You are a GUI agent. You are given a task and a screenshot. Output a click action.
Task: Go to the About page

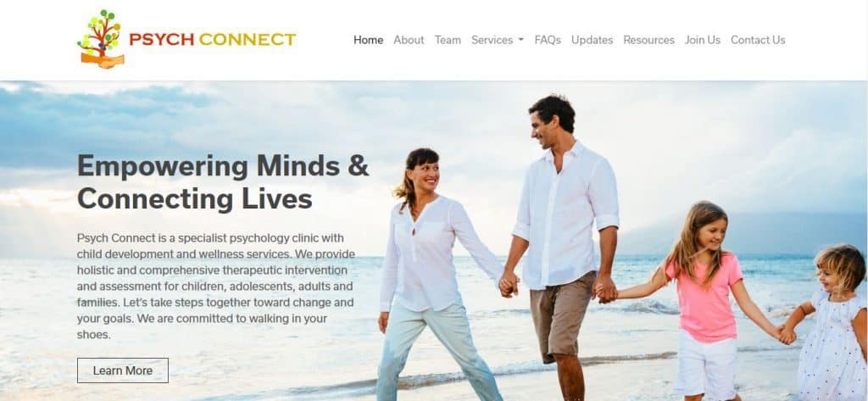[409, 40]
